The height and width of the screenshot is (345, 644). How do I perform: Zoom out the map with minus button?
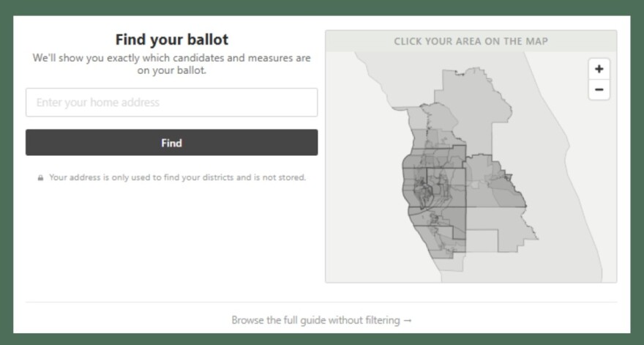599,89
